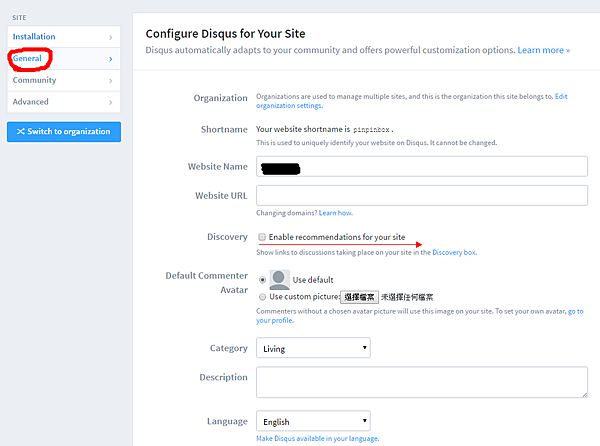Click inside the Description text area

click(422, 382)
